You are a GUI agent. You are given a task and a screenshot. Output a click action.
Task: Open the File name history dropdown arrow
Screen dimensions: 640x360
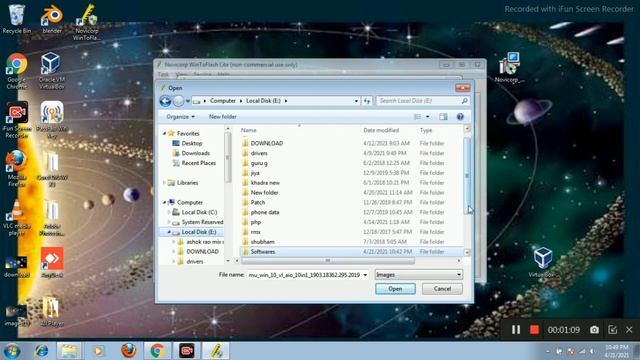point(365,275)
